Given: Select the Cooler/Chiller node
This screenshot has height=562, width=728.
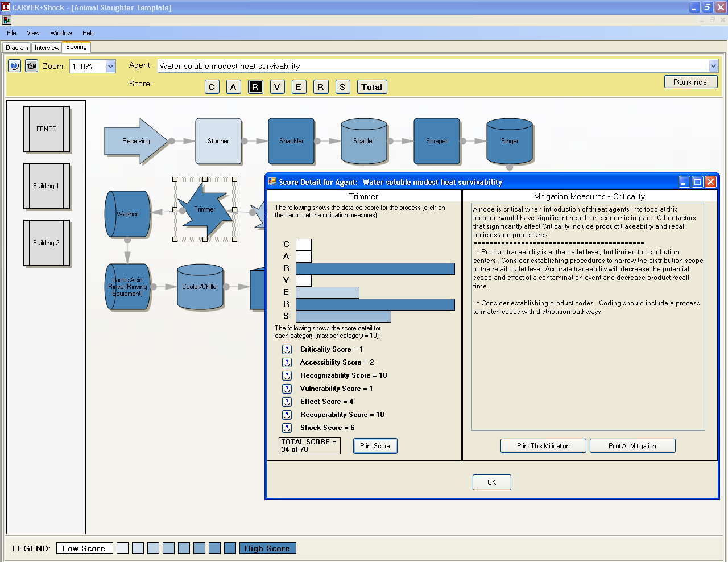Looking at the screenshot, I should coord(200,287).
